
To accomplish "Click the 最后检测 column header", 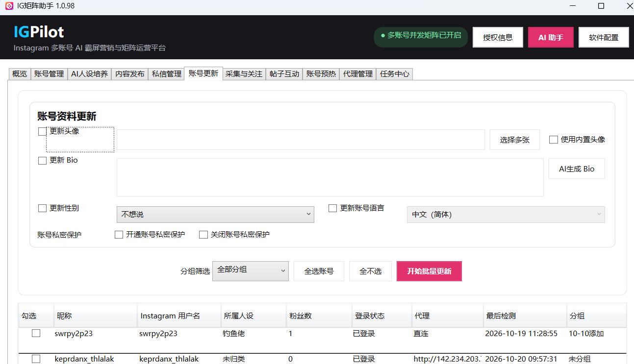I will (525, 316).
